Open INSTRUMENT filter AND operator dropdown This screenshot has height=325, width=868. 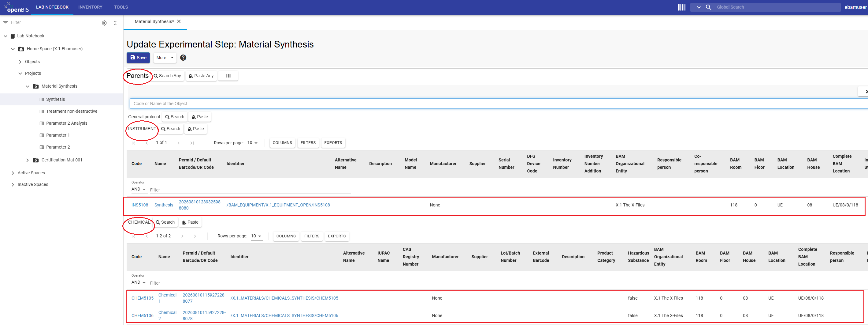pyautogui.click(x=139, y=189)
